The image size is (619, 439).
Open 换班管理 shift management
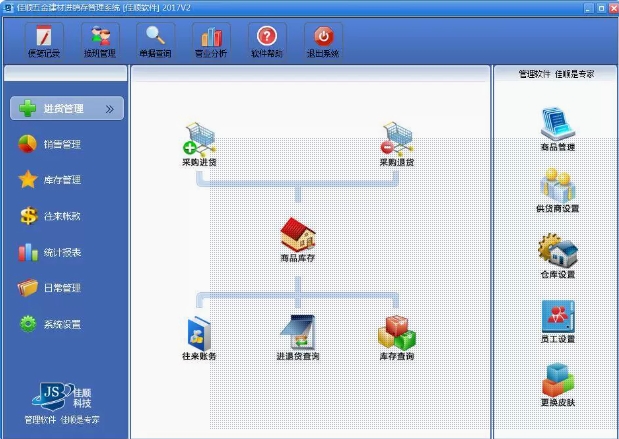click(x=100, y=41)
